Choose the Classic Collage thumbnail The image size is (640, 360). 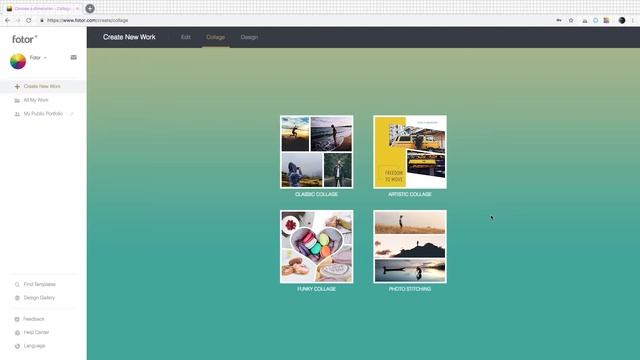pyautogui.click(x=317, y=152)
